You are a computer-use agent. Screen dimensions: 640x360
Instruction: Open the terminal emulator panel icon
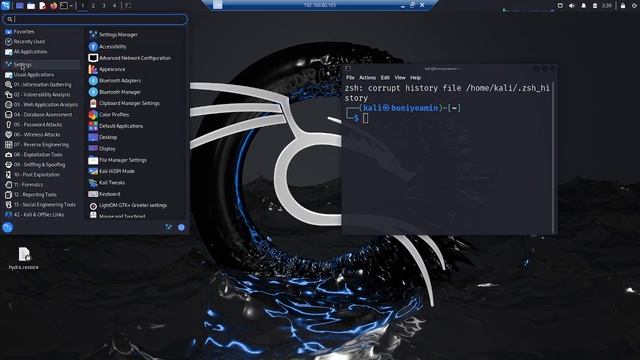pyautogui.click(x=64, y=6)
